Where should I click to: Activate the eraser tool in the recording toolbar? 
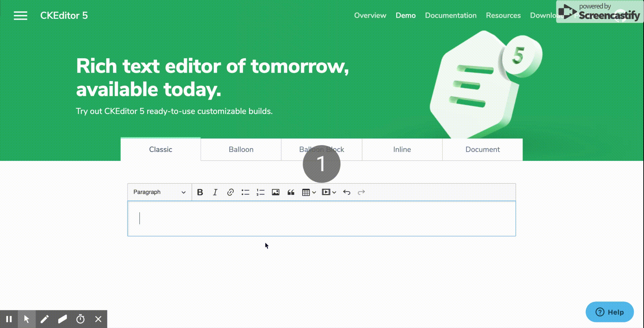click(x=62, y=319)
